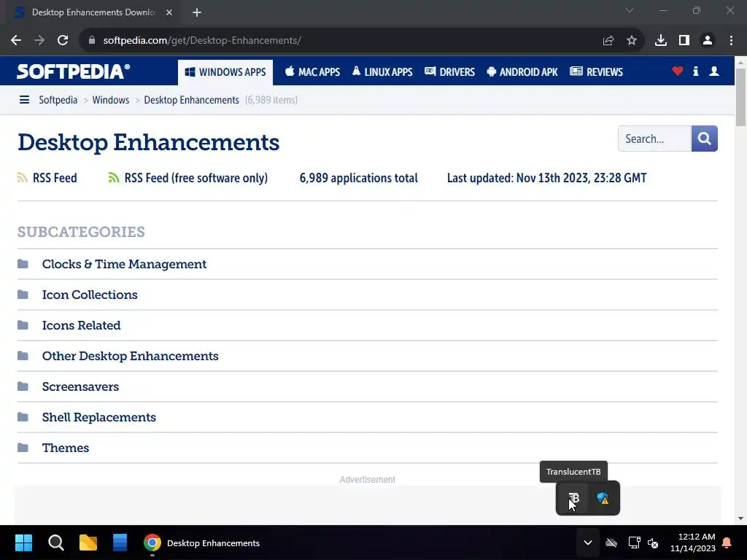
Task: Click the Desktop Enhancements breadcrumb link
Action: tap(192, 100)
